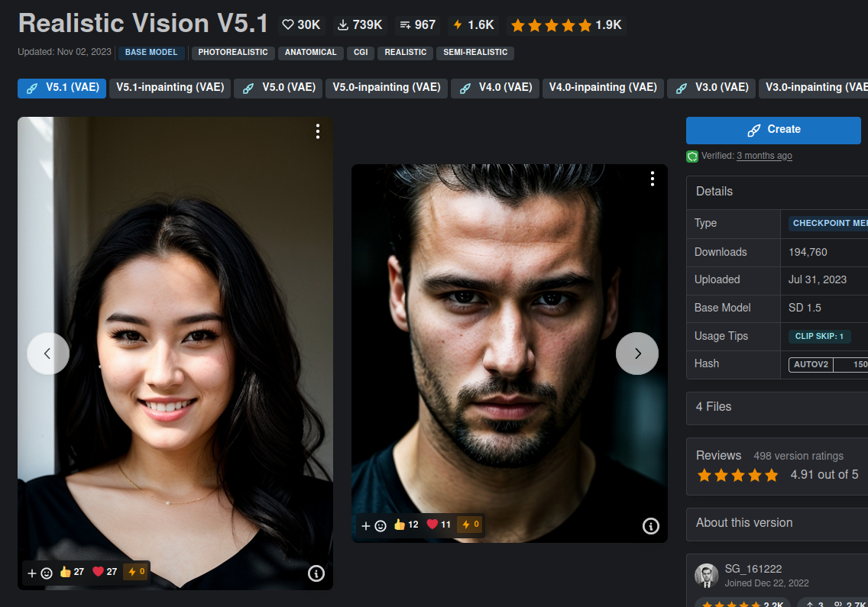Click the SG_161222 creator avatar
Screen dimensions: 868x607
[706, 576]
